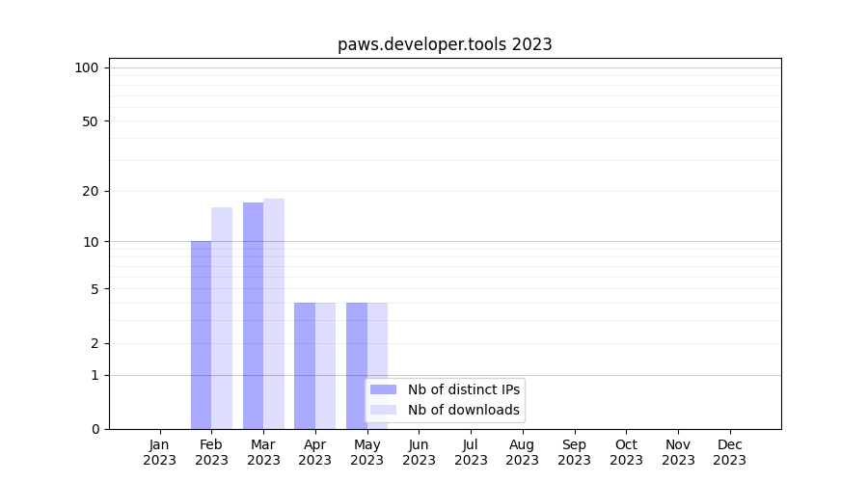
Task: Click the 'Nb of downloads' legend color swatch
Action: click(x=383, y=410)
